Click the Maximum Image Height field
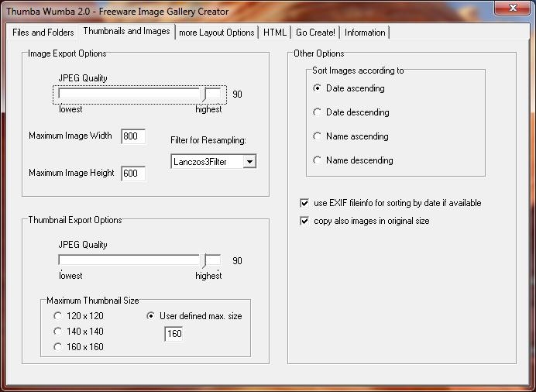536x392 pixels. [132, 174]
